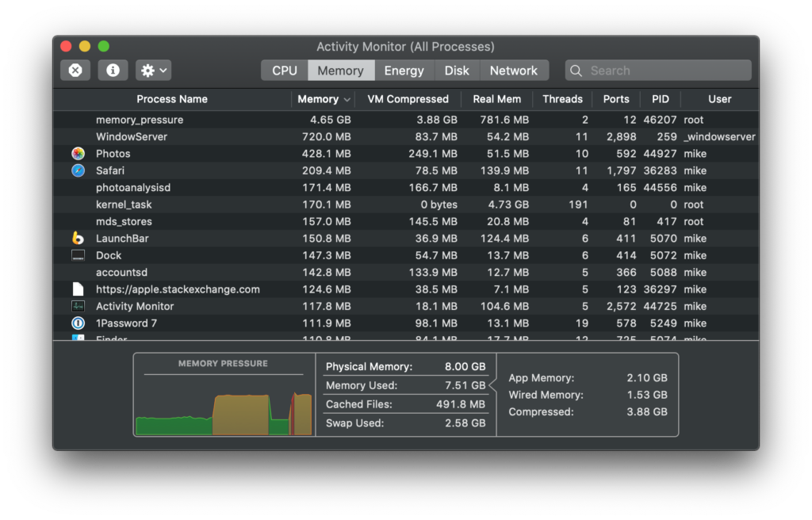Open the gear options menu
The height and width of the screenshot is (520, 812).
click(x=152, y=70)
